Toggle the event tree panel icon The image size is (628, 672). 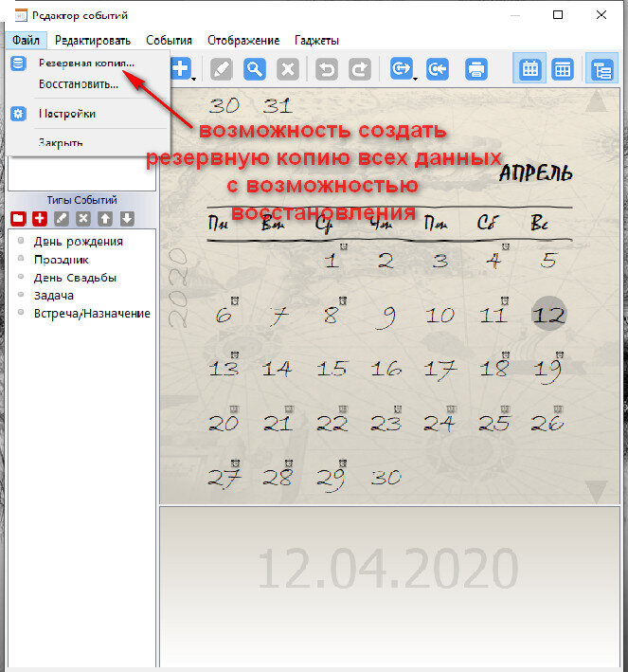tap(601, 68)
